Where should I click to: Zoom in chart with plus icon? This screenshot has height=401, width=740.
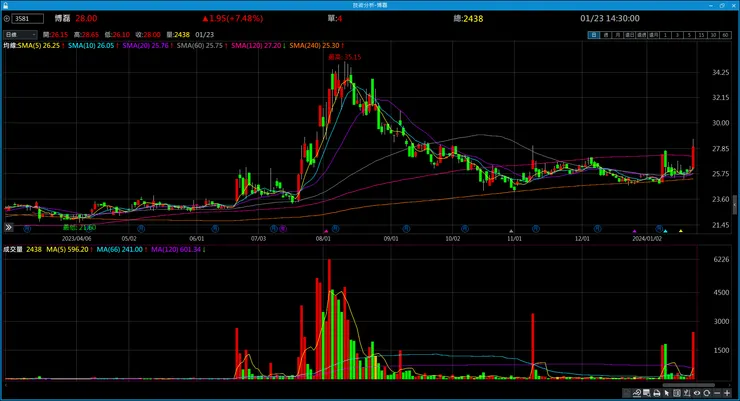pos(727,393)
